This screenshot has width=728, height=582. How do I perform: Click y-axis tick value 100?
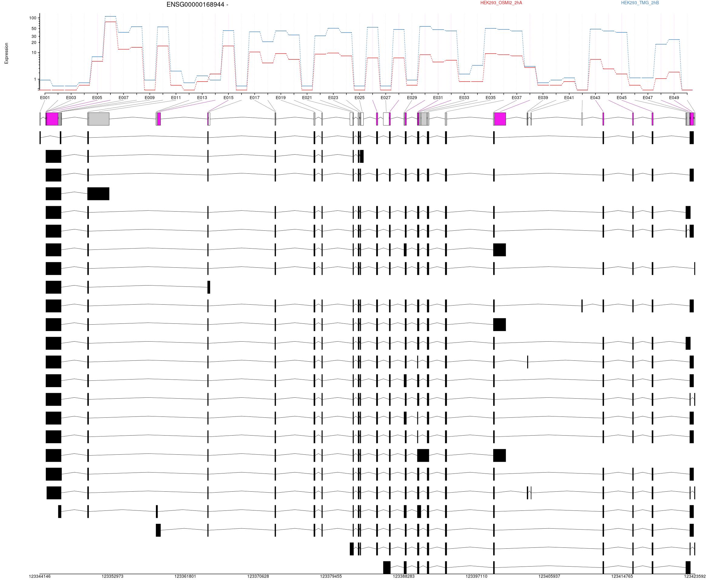pos(33,18)
